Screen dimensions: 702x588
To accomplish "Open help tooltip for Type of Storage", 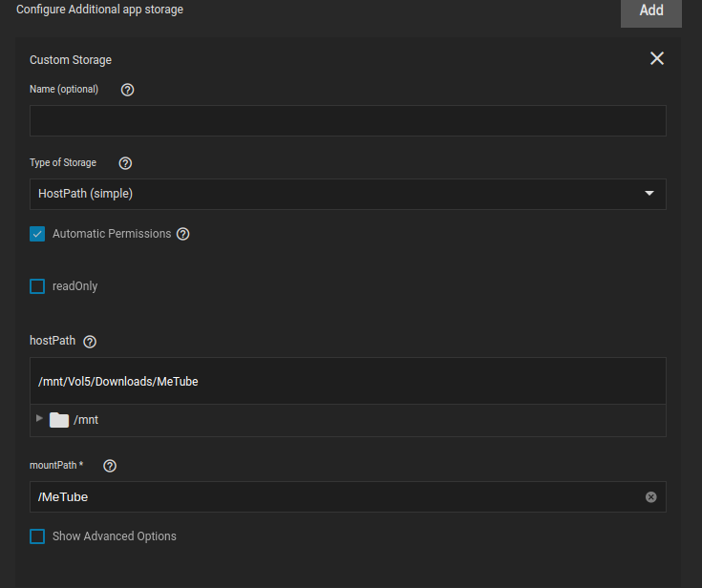I will (x=125, y=163).
